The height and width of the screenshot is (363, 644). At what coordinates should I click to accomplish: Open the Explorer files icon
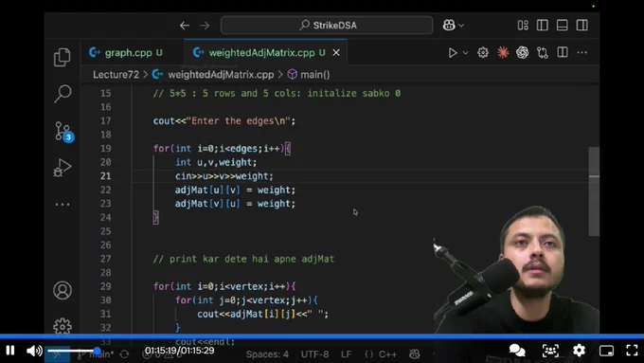pyautogui.click(x=62, y=57)
